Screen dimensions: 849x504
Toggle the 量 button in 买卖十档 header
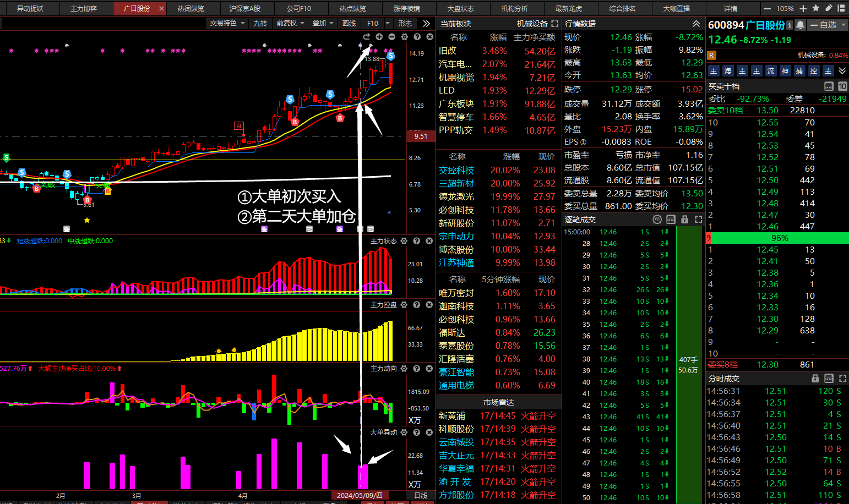829,86
